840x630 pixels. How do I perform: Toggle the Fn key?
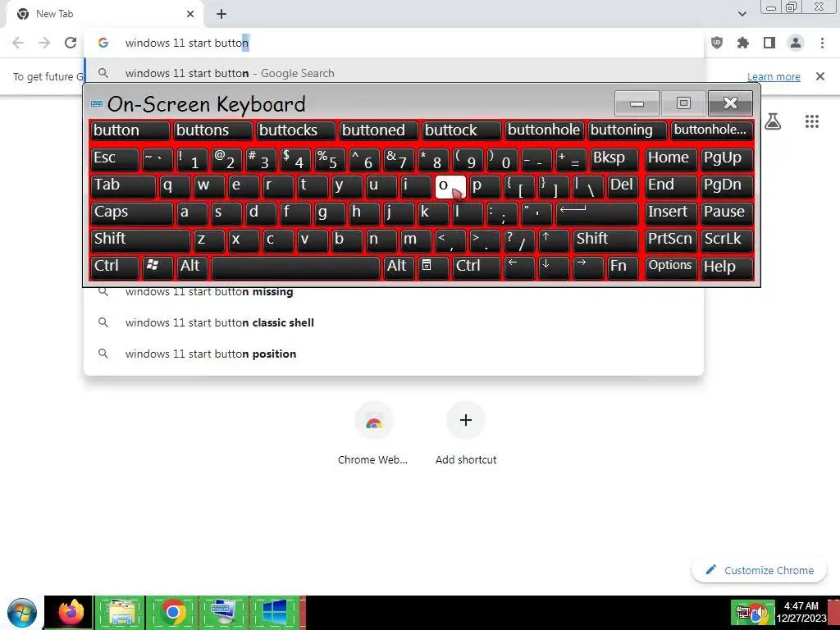click(x=623, y=267)
